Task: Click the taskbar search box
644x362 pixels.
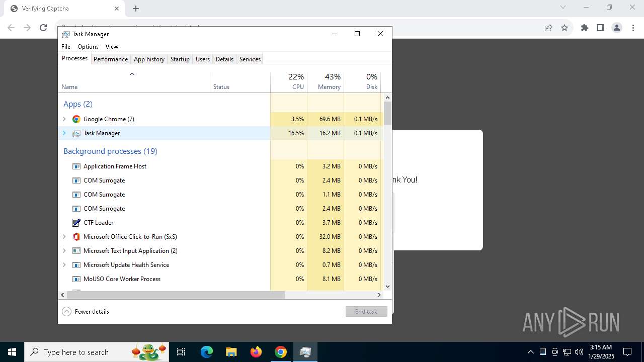Action: point(97,352)
